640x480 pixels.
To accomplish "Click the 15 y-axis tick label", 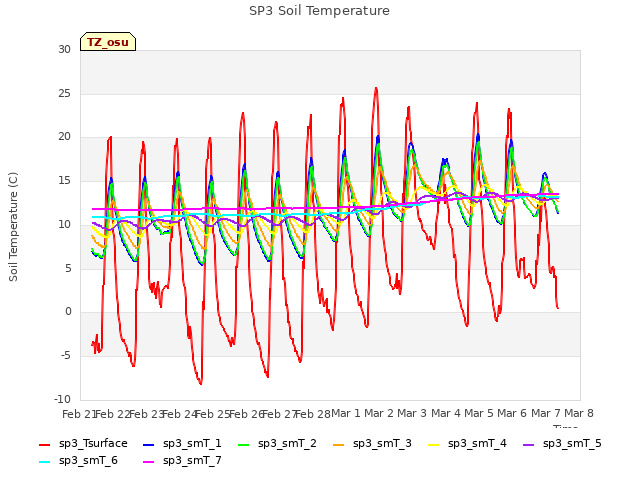I will pyautogui.click(x=64, y=180).
